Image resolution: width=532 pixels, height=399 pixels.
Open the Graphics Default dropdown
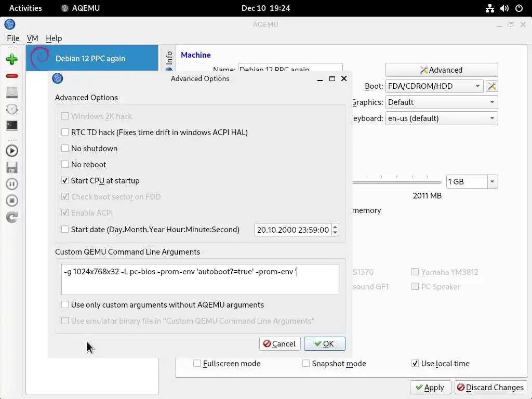tap(442, 102)
